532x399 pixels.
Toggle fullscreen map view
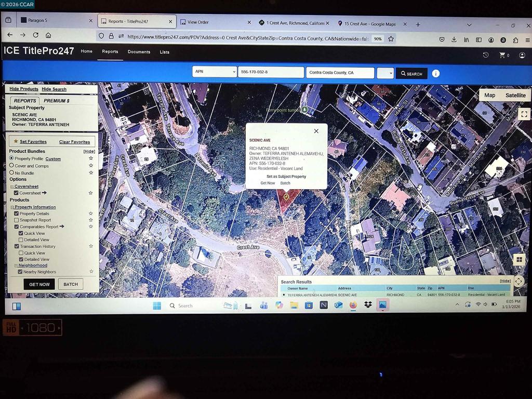(524, 114)
